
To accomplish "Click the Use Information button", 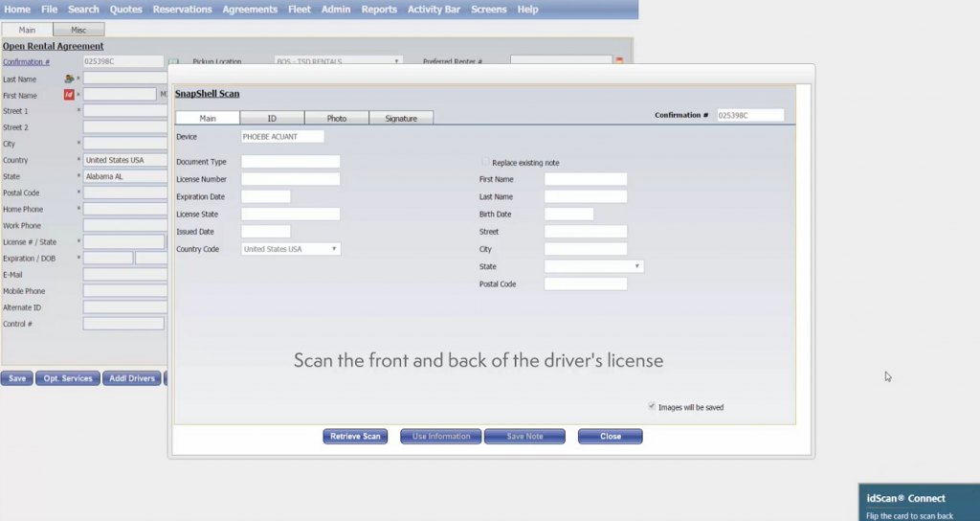I will (x=440, y=436).
